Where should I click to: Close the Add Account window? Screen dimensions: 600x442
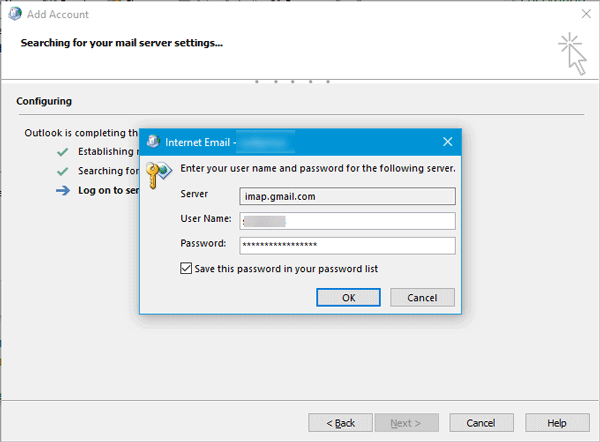(585, 14)
